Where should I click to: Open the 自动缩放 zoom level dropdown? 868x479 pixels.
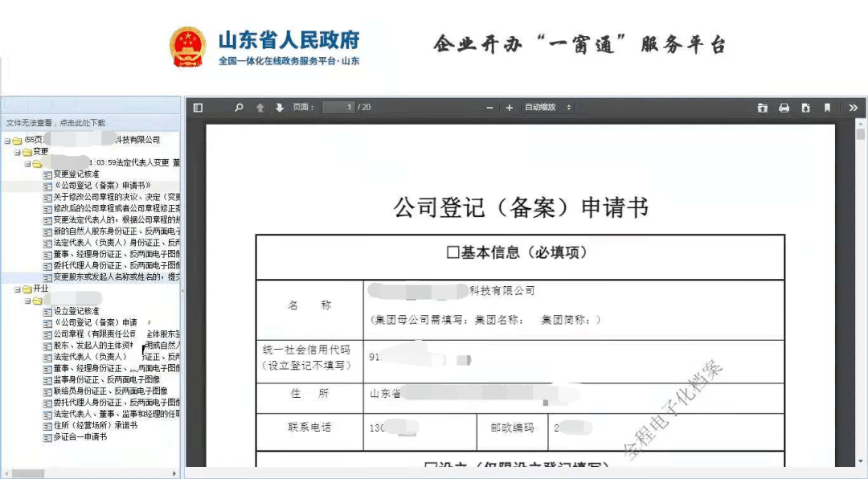tap(547, 107)
